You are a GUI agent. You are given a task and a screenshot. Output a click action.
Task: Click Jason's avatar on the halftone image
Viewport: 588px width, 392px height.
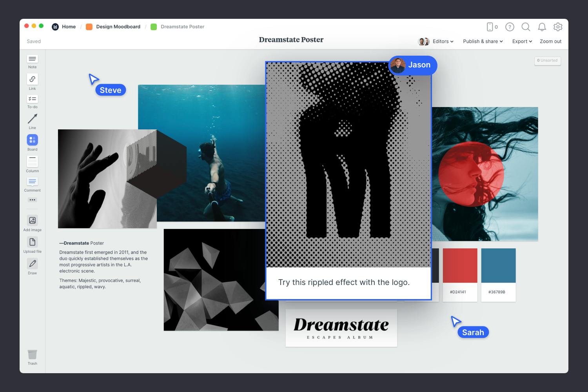click(x=397, y=65)
